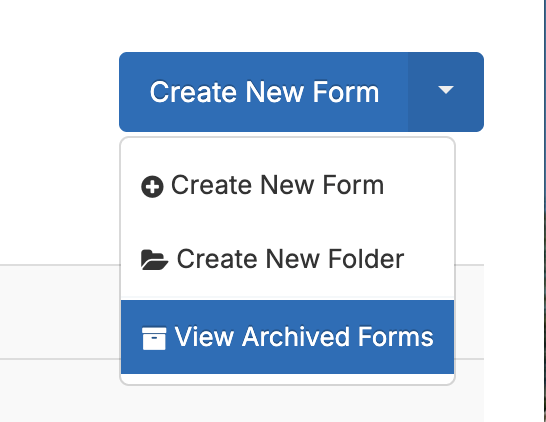The height and width of the screenshot is (422, 546).
Task: Show archived forms via the box icon
Action: [x=154, y=338]
